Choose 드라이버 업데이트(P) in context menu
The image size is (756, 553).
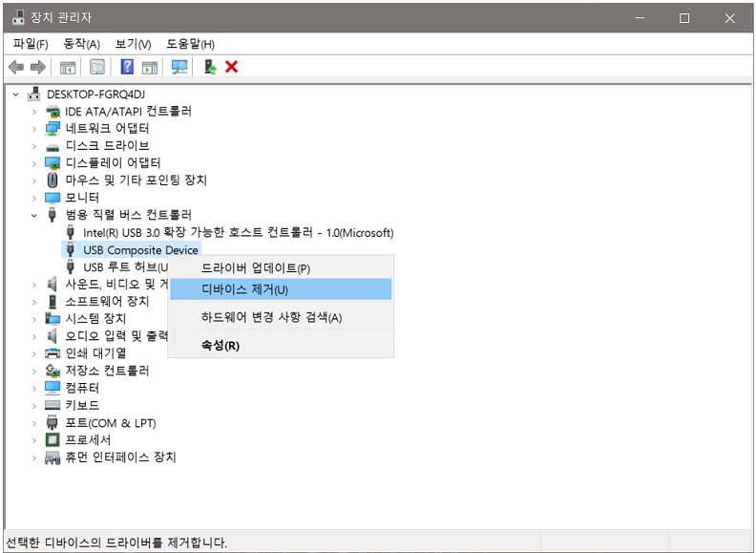coord(281,268)
